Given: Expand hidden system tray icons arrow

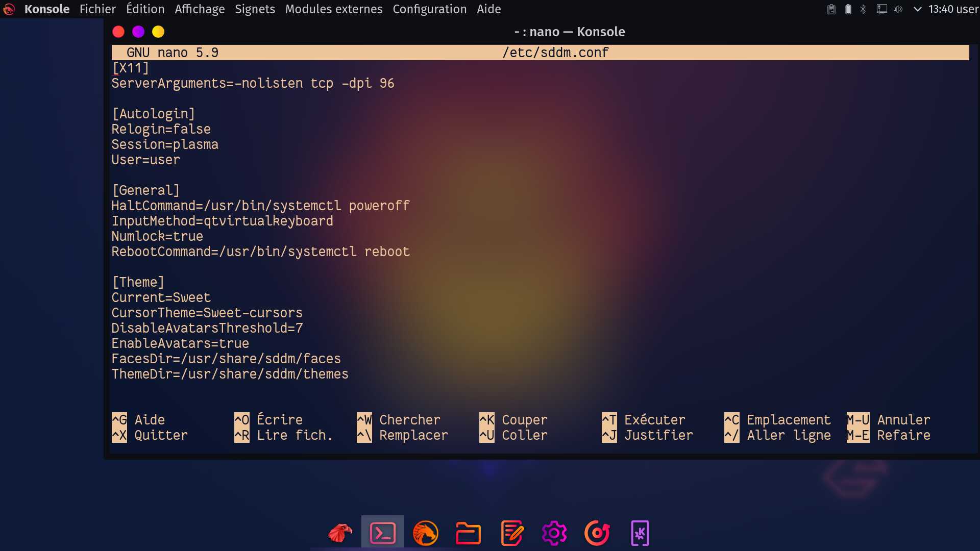Looking at the screenshot, I should 917,9.
